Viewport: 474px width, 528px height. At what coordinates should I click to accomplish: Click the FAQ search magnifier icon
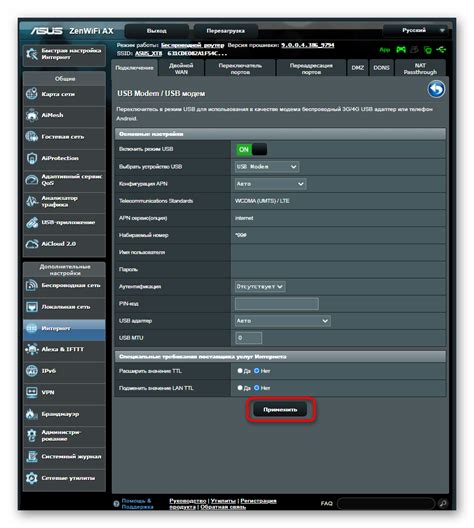tap(443, 503)
